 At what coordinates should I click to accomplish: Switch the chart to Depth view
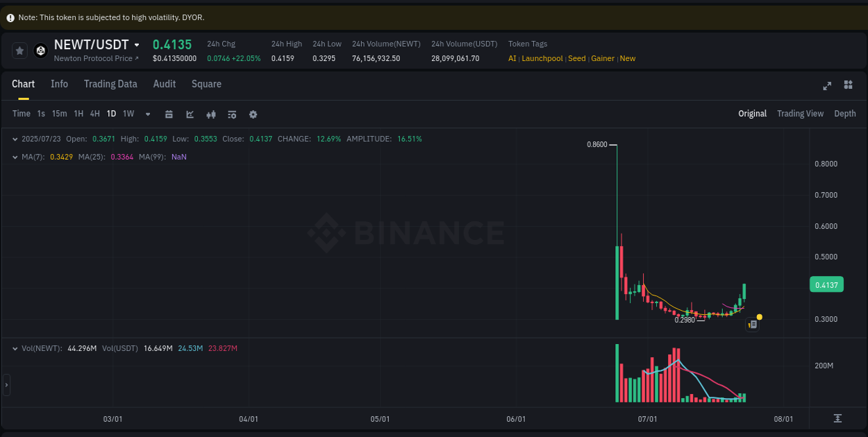coord(844,113)
